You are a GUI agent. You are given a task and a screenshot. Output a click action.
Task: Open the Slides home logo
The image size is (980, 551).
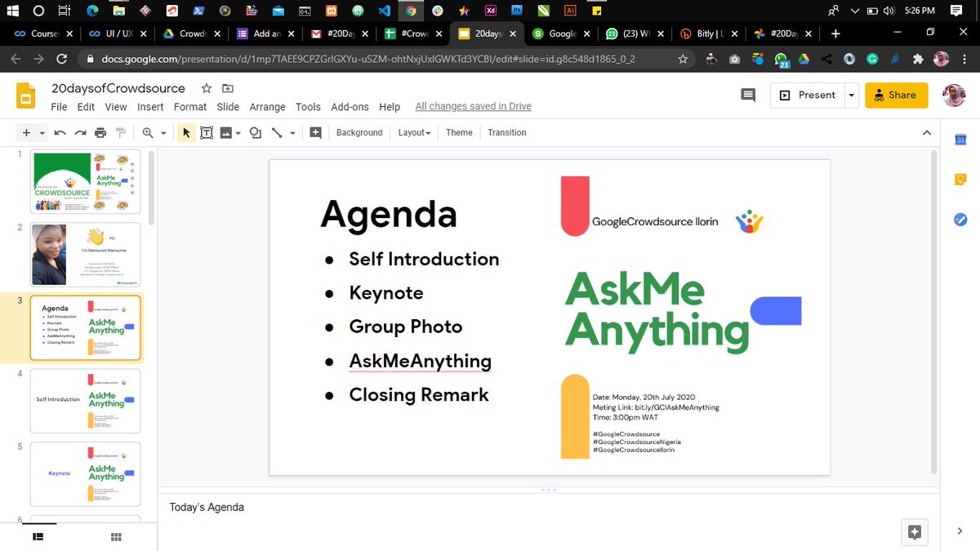click(26, 96)
